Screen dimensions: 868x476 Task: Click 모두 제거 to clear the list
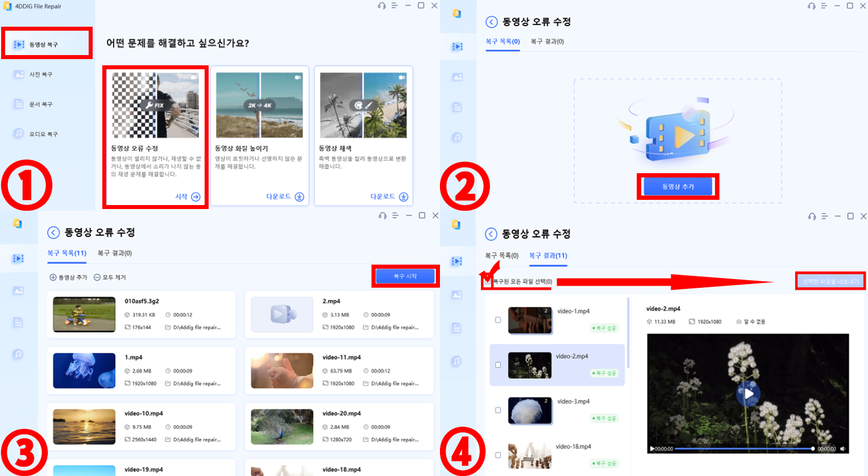[110, 277]
